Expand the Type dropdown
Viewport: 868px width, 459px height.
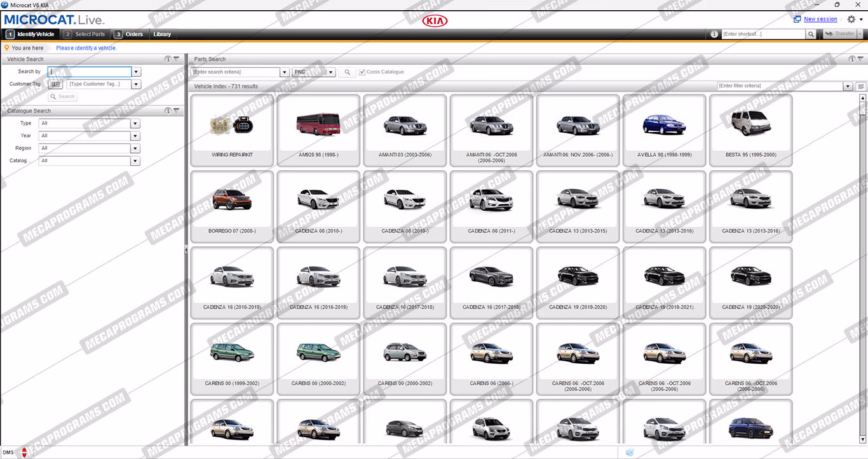(x=135, y=123)
